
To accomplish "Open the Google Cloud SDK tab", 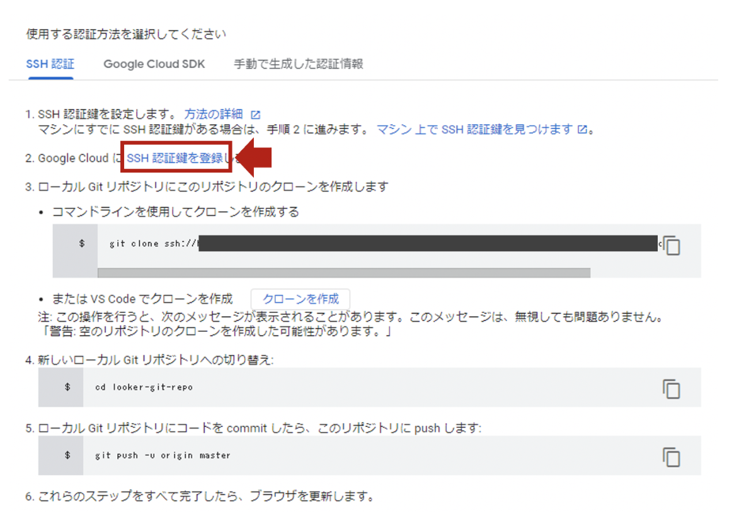I will tap(154, 64).
